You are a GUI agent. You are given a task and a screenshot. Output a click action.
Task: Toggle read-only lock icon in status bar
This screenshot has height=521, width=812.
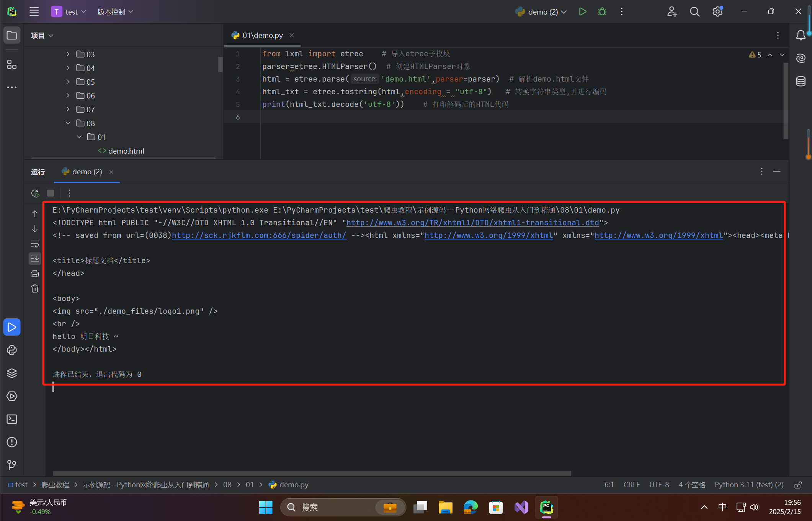click(798, 485)
